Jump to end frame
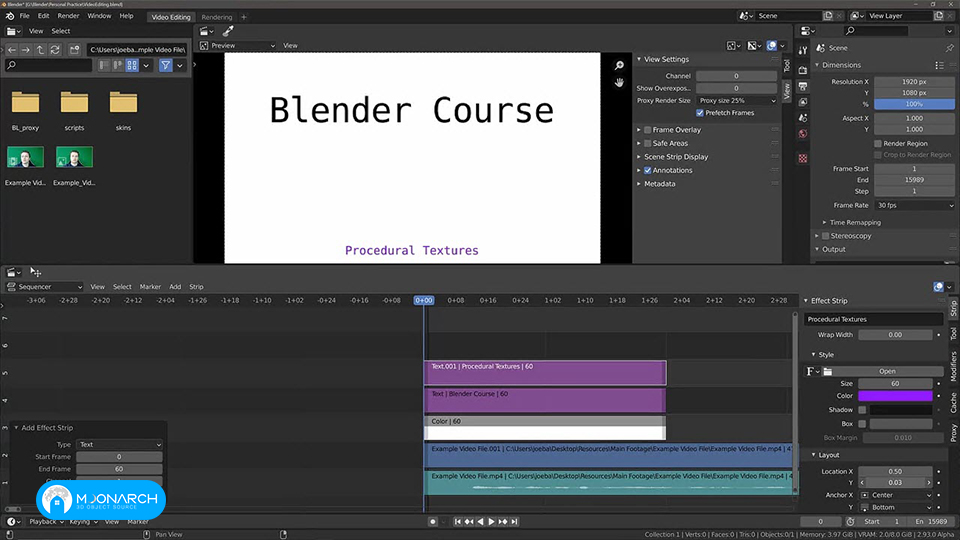Viewport: 960px width, 540px height. [514, 522]
